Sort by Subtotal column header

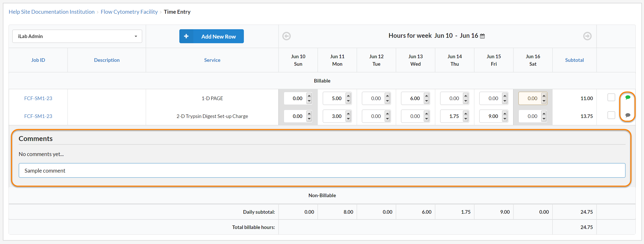[574, 60]
